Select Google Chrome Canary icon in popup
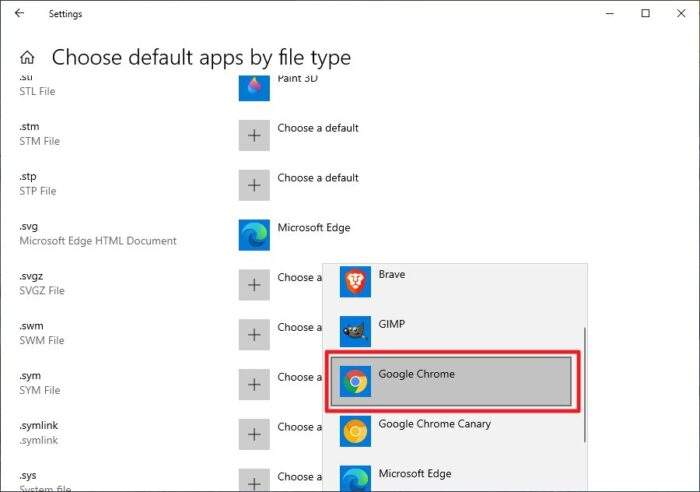 tap(355, 431)
